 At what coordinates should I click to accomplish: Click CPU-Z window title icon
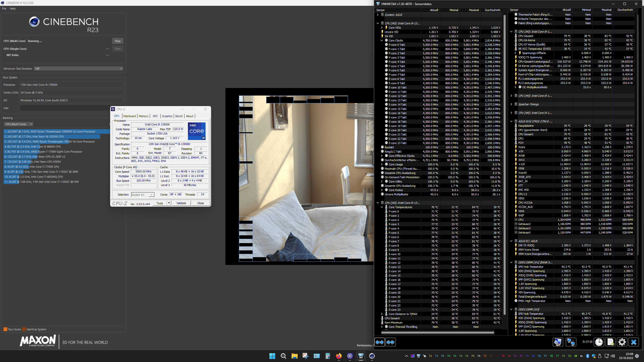point(113,109)
